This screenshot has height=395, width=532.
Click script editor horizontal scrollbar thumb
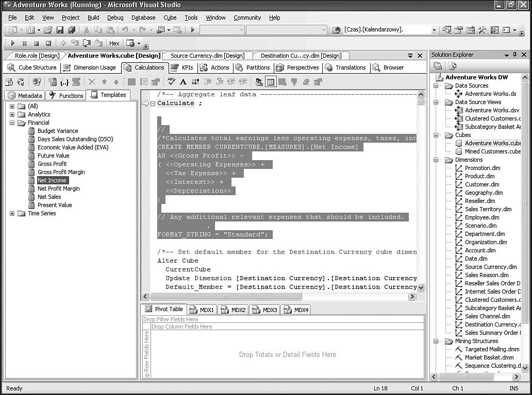click(226, 296)
